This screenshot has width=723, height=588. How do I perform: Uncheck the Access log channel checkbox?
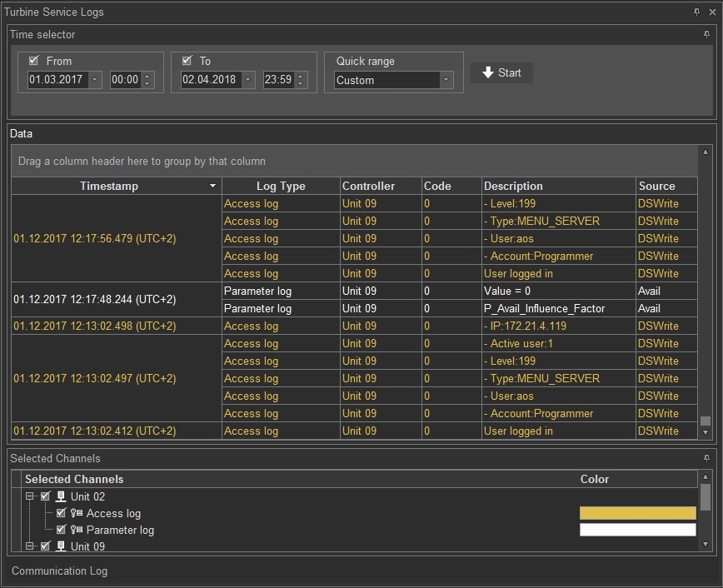[61, 514]
